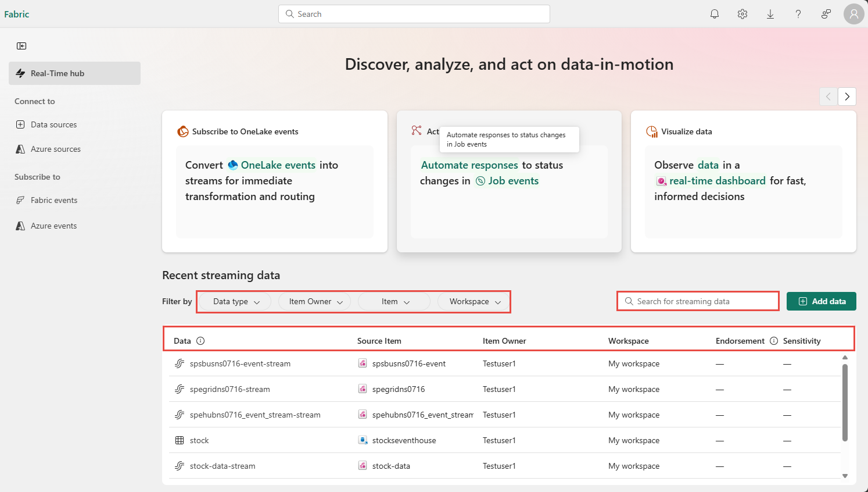Image resolution: width=868 pixels, height=492 pixels.
Task: Click the Sensitivity column header
Action: click(x=802, y=341)
